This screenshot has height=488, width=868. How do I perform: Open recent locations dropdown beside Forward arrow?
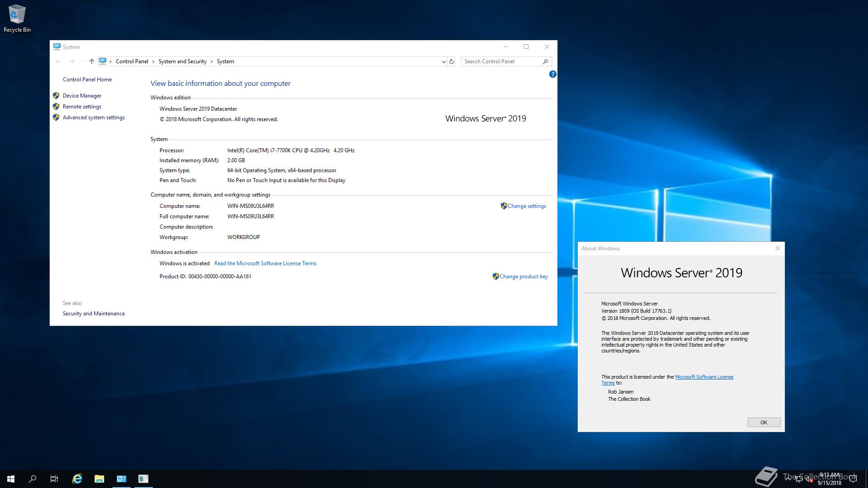pos(82,61)
